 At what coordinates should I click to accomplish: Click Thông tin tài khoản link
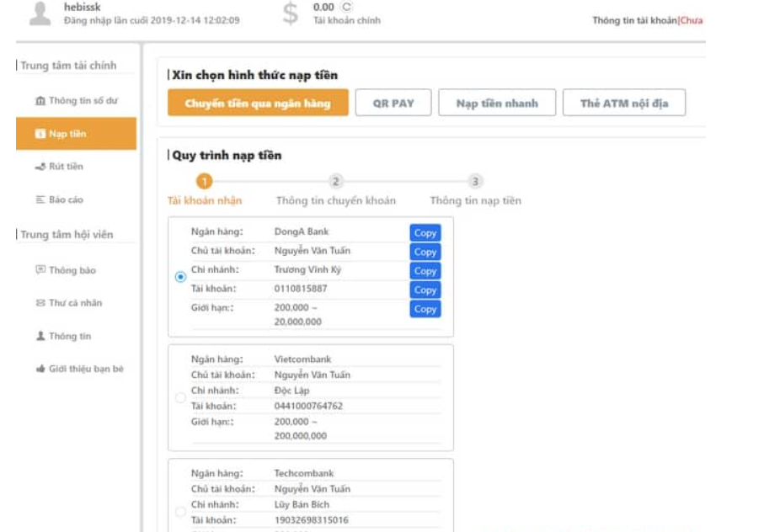[x=634, y=21]
